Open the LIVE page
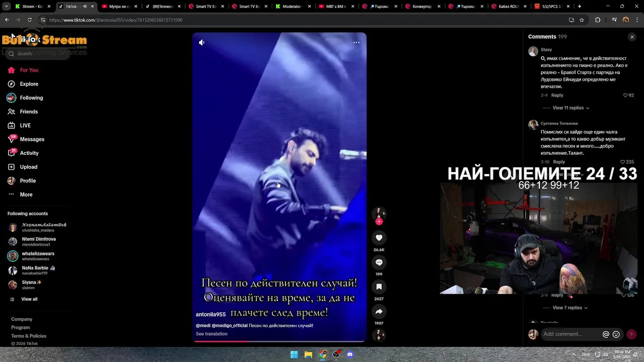644x362 pixels. (x=19, y=126)
